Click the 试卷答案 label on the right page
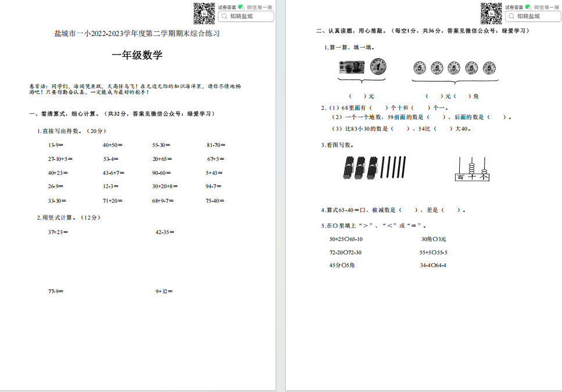562x392 pixels. (514, 7)
